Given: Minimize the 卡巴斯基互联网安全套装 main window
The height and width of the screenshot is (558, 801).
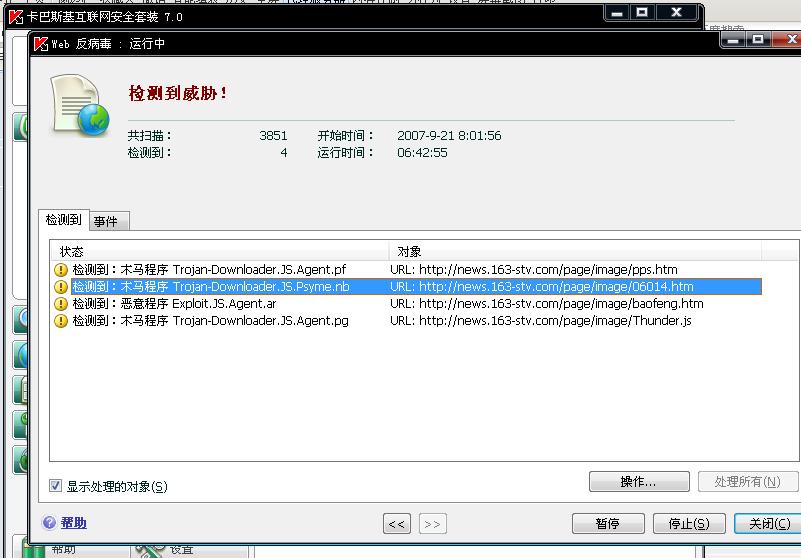Looking at the screenshot, I should tap(617, 13).
